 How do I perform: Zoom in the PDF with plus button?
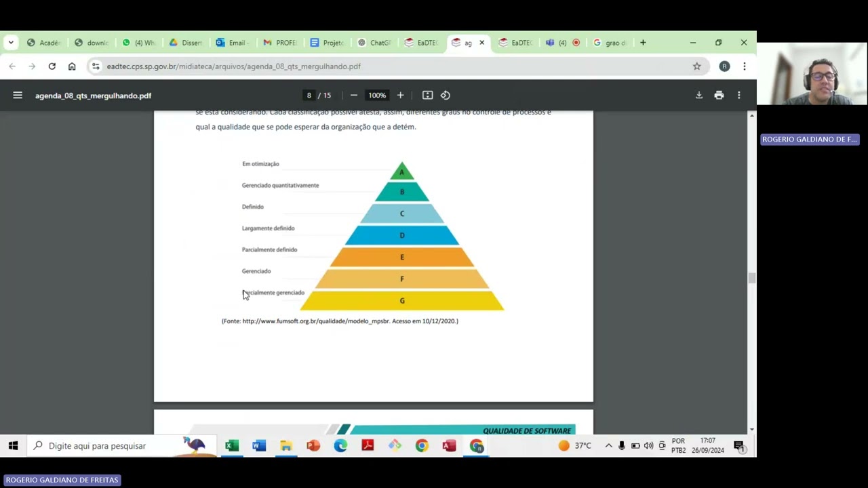[400, 96]
